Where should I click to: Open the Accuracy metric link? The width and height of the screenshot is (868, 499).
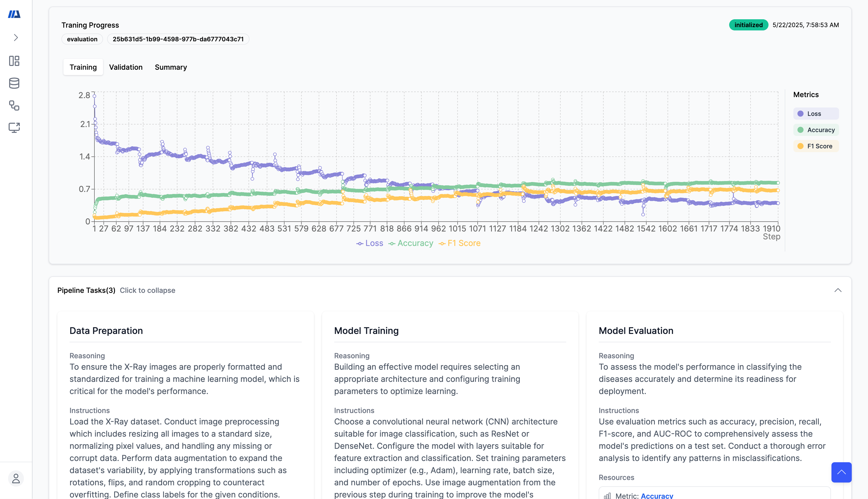pos(656,495)
